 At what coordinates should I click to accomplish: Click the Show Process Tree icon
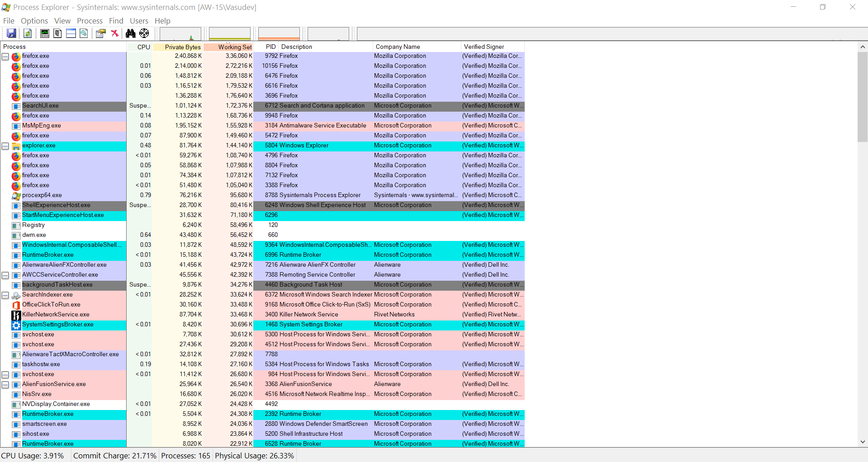[57, 33]
